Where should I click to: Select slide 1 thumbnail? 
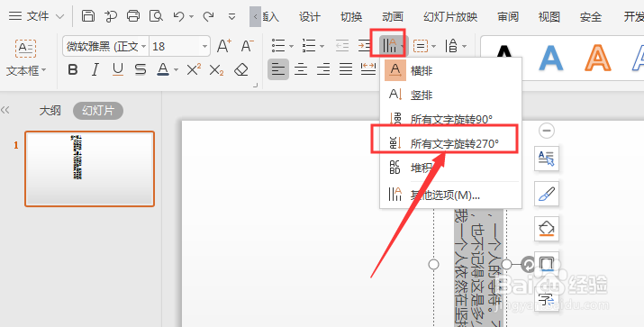click(89, 168)
